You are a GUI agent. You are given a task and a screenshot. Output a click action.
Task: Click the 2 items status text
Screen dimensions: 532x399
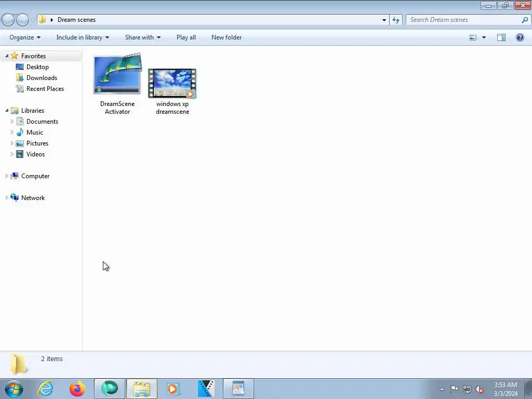[x=52, y=358]
